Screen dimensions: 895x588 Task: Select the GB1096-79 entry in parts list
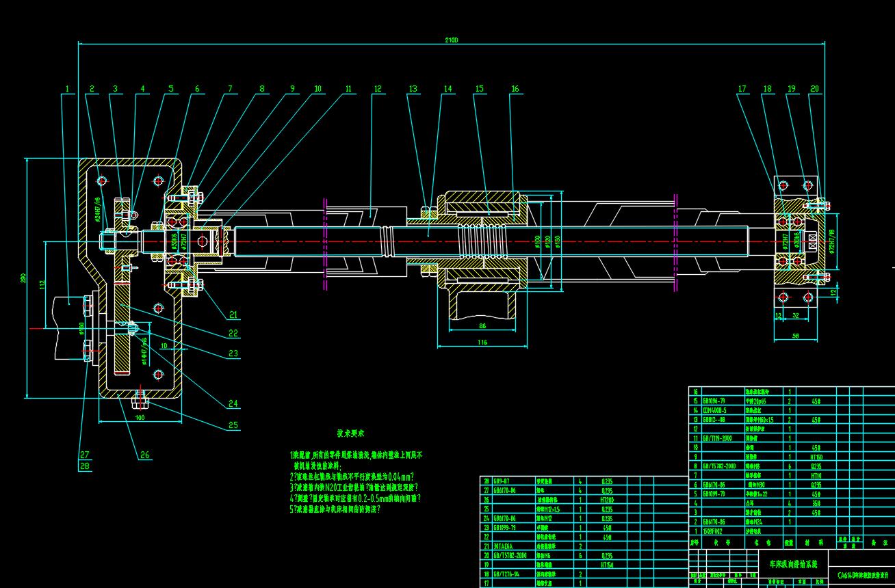tap(713, 401)
